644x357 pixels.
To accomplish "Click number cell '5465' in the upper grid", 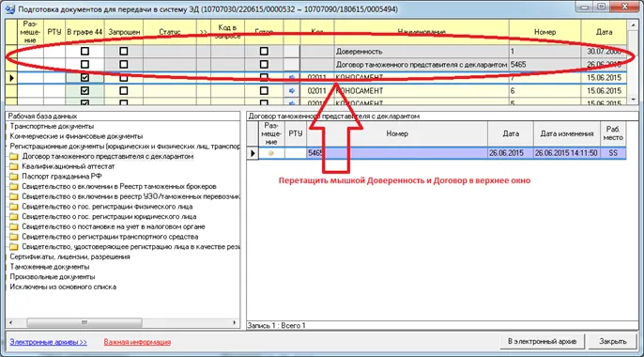I will 544,65.
